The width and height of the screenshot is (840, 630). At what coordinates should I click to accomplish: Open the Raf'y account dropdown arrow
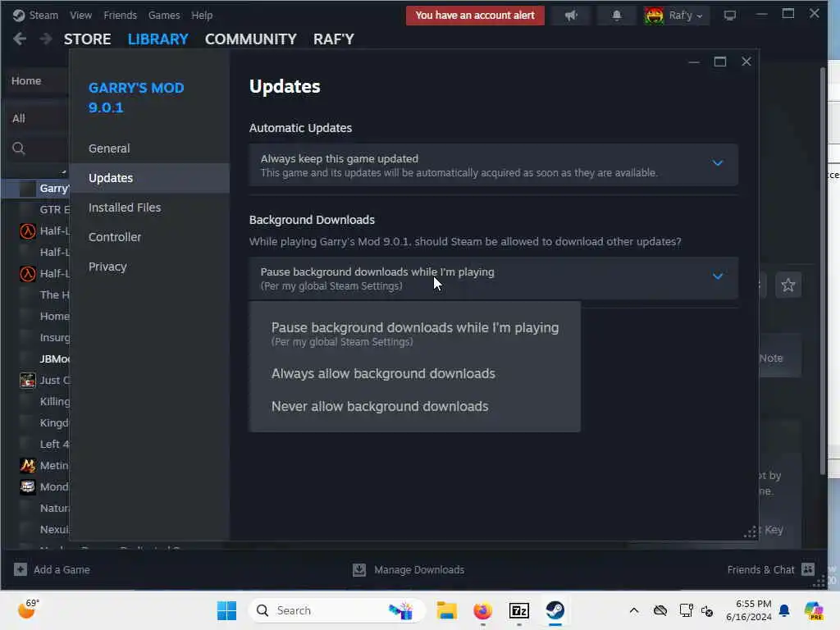click(699, 16)
